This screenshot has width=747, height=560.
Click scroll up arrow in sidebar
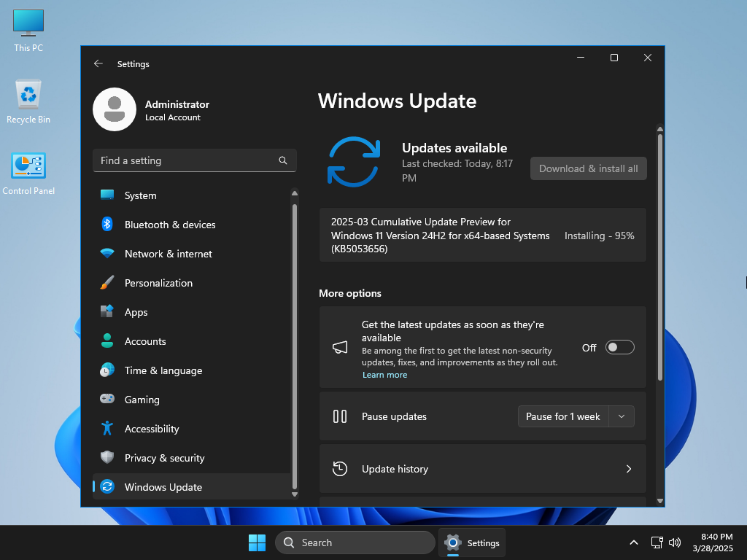tap(295, 193)
